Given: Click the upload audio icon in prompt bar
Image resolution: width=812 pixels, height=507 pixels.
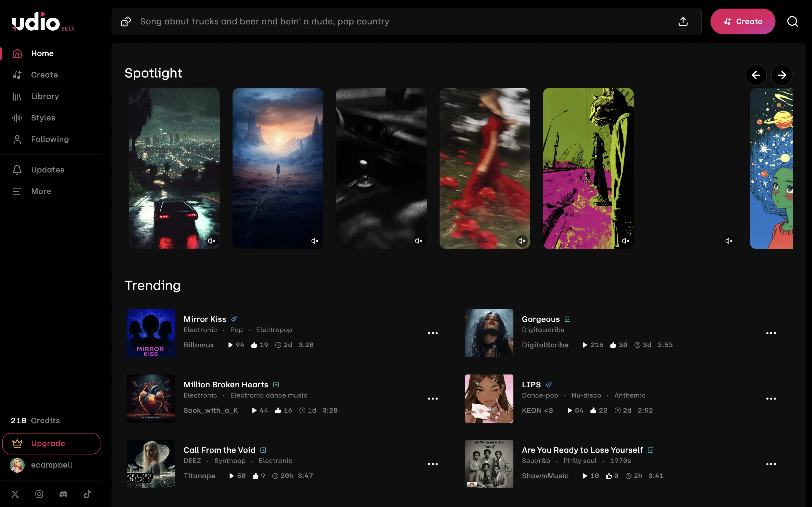Looking at the screenshot, I should pyautogui.click(x=683, y=22).
